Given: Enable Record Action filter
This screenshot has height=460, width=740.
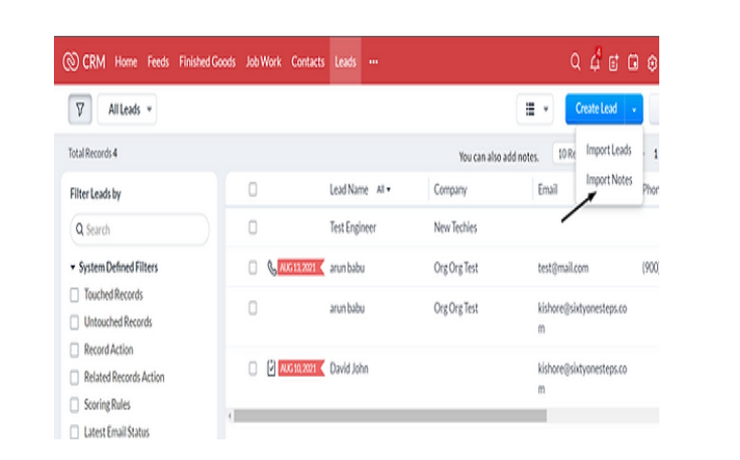Looking at the screenshot, I should 74,350.
